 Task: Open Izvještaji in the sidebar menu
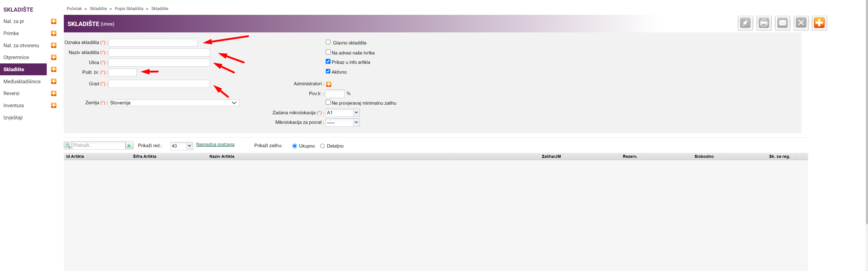coord(13,117)
